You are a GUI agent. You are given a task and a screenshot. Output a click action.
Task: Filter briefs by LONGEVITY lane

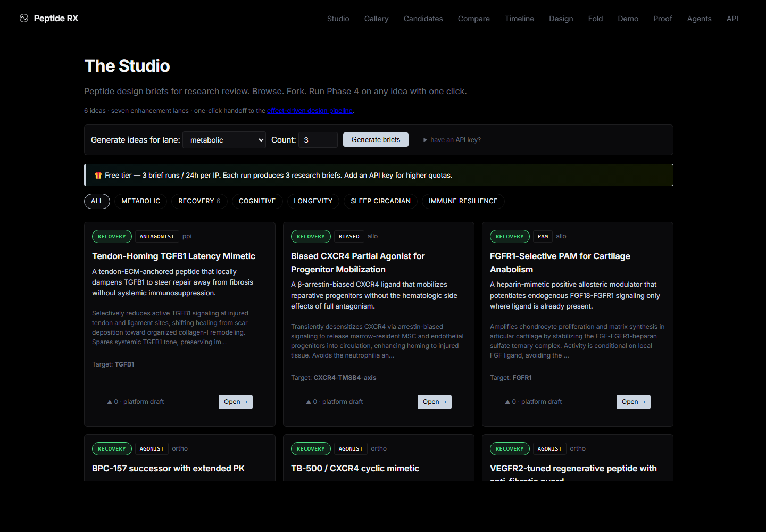point(313,201)
